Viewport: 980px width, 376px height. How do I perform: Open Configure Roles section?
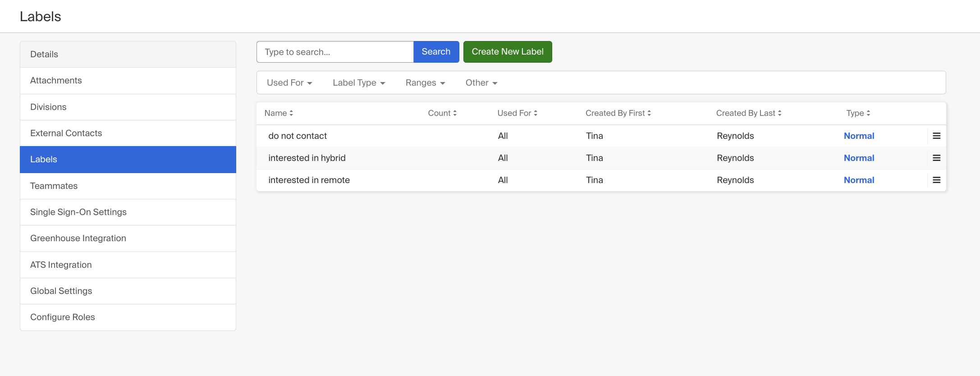pos(128,317)
